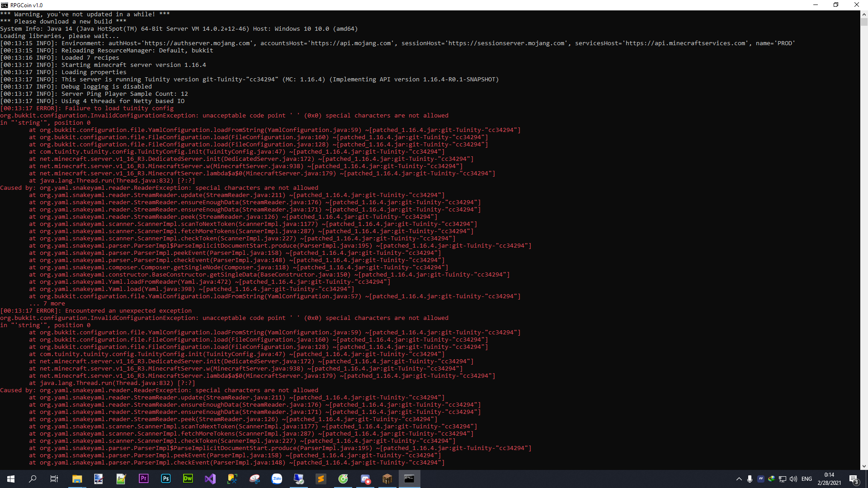Click the RPGCoin console taskbar button
This screenshot has width=868, height=488.
410,479
